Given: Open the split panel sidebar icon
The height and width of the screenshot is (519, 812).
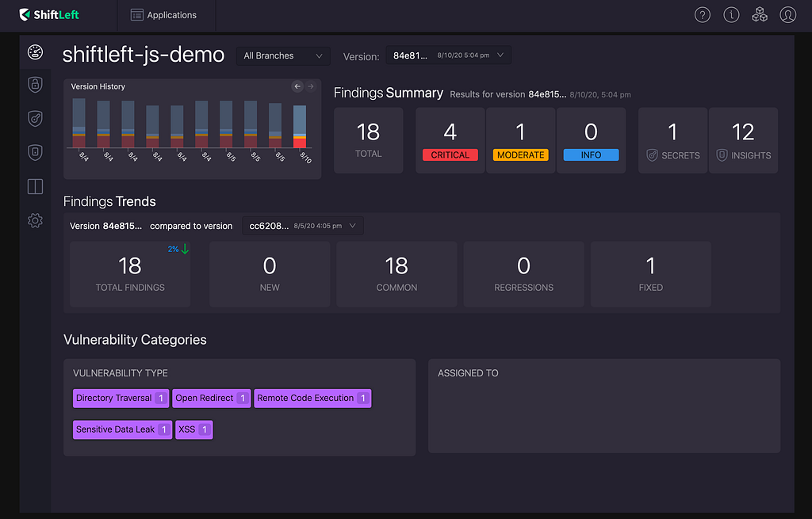Looking at the screenshot, I should pyautogui.click(x=35, y=186).
